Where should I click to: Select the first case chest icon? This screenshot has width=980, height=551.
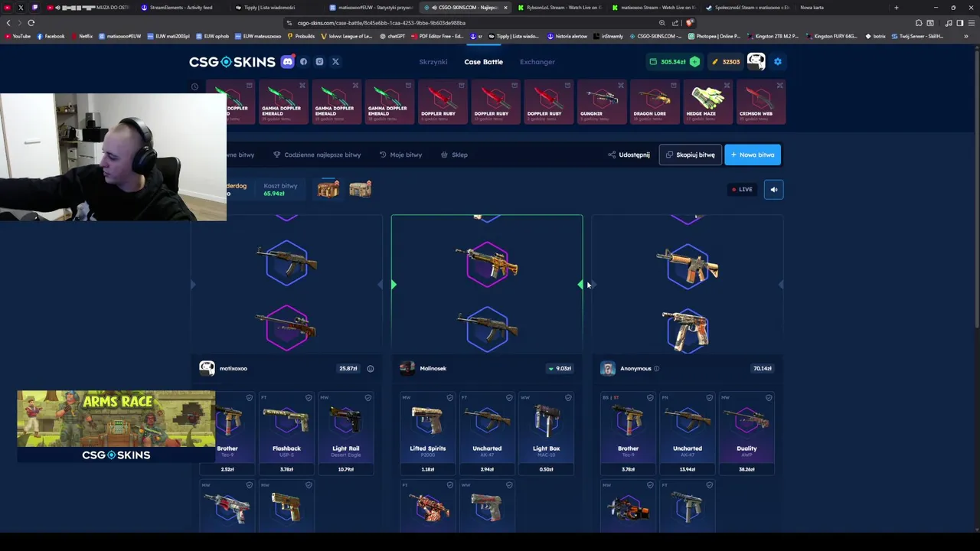tap(328, 189)
